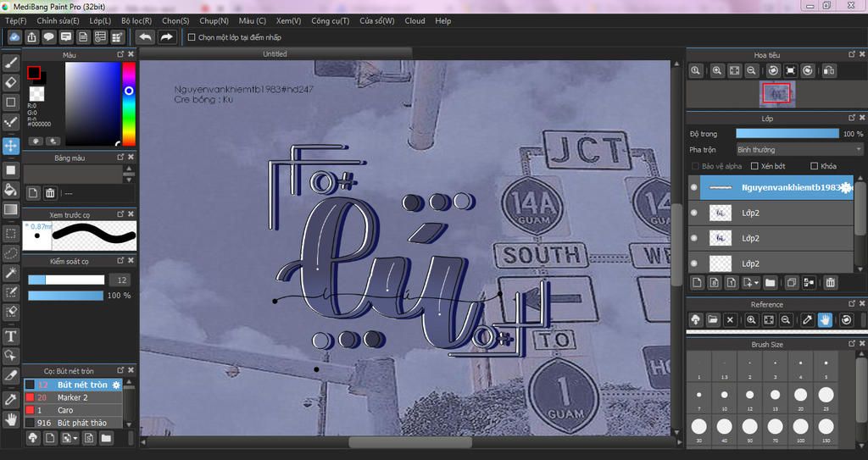Select the Bucket fill tool
The width and height of the screenshot is (868, 460).
(x=10, y=190)
